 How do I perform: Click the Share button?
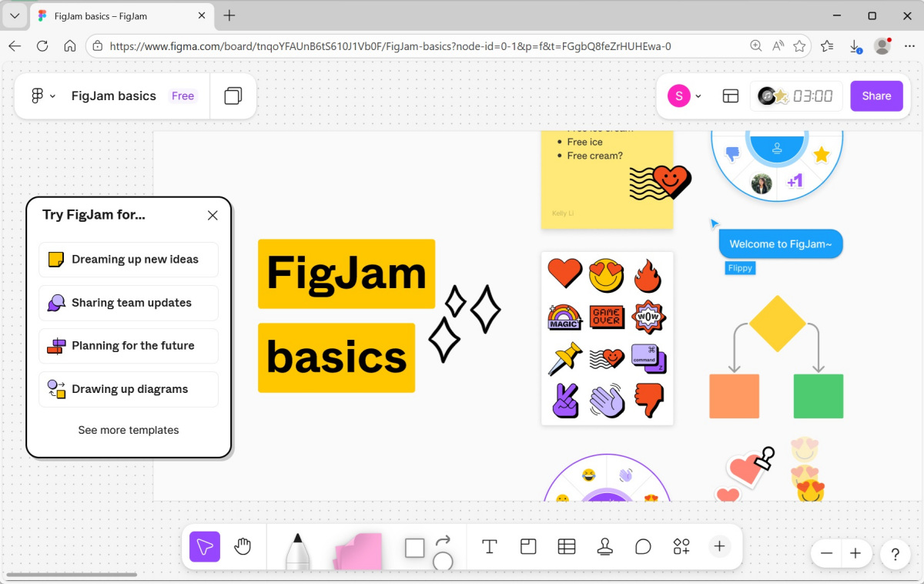click(876, 96)
